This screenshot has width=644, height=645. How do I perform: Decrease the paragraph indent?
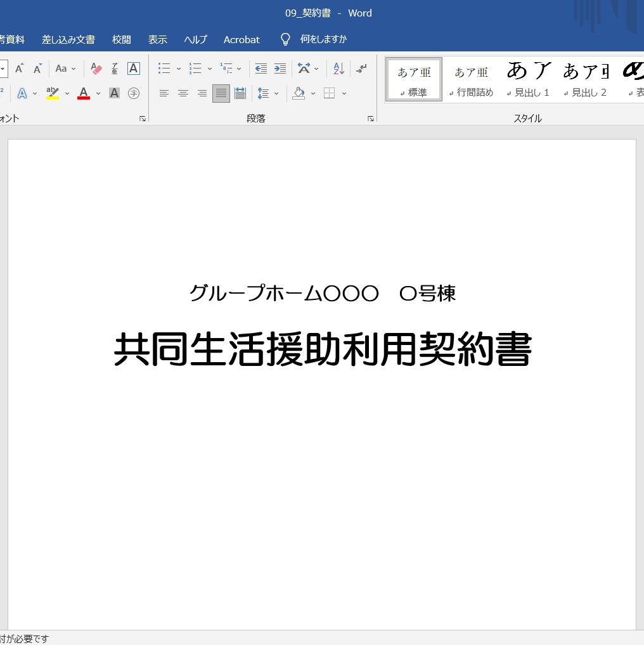(261, 68)
